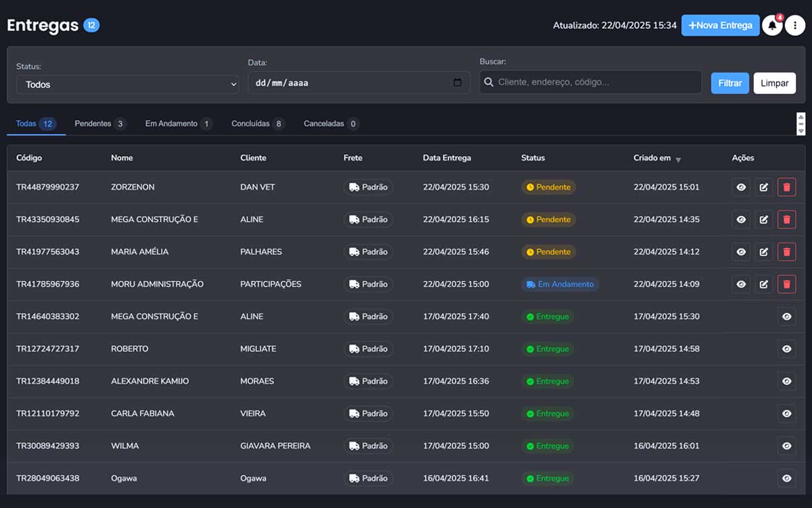This screenshot has height=508, width=812.
Task: Focus the Buscar search input field
Action: [595, 82]
